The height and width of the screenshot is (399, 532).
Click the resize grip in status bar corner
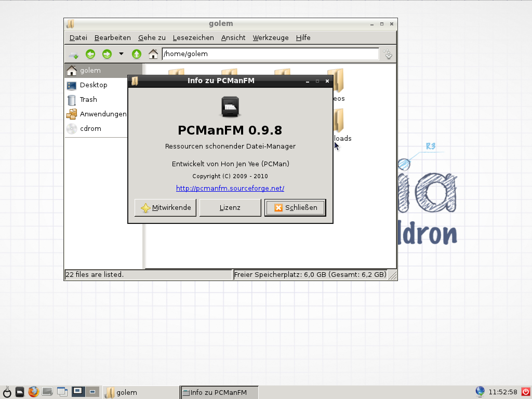[392, 275]
